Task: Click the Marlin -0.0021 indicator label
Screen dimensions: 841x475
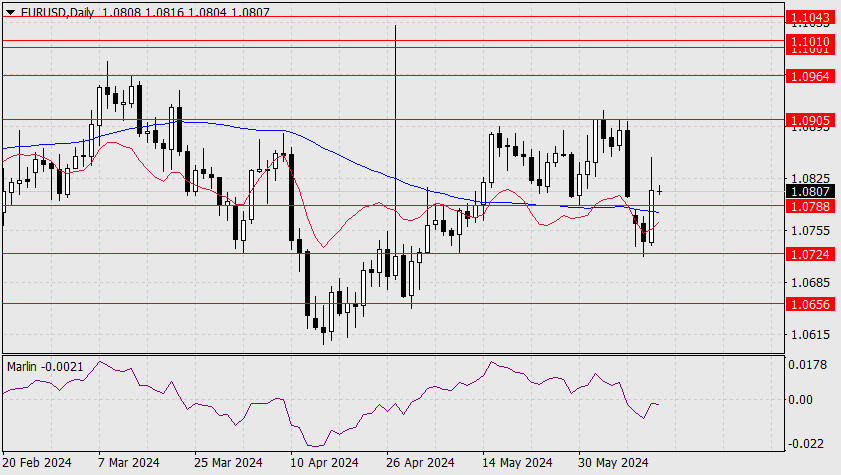Action: [45, 367]
